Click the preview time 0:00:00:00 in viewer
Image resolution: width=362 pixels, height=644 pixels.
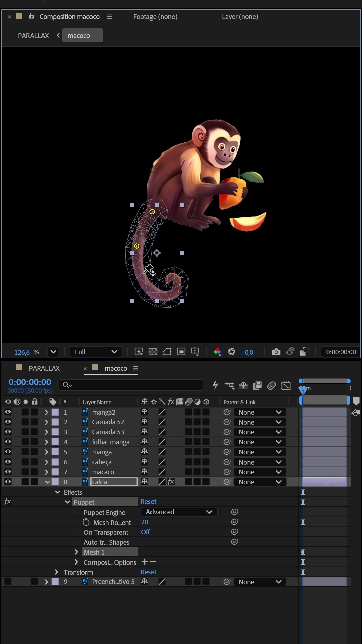(x=341, y=352)
